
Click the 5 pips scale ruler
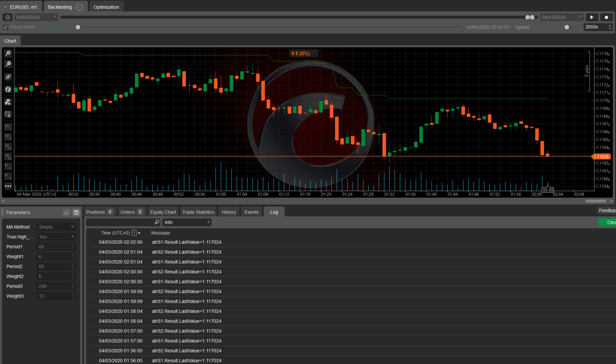click(588, 71)
